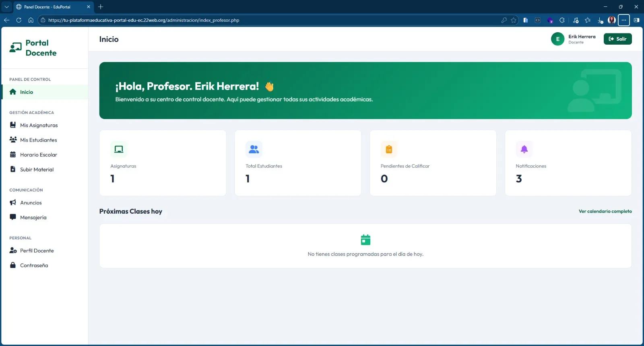The image size is (644, 346).
Task: Click the Asignaturas stat card
Action: 163,163
